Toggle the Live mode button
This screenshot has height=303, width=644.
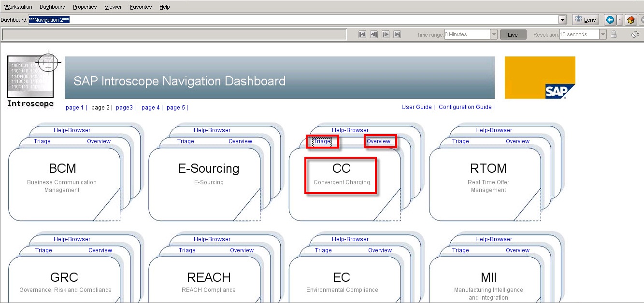[x=513, y=35]
